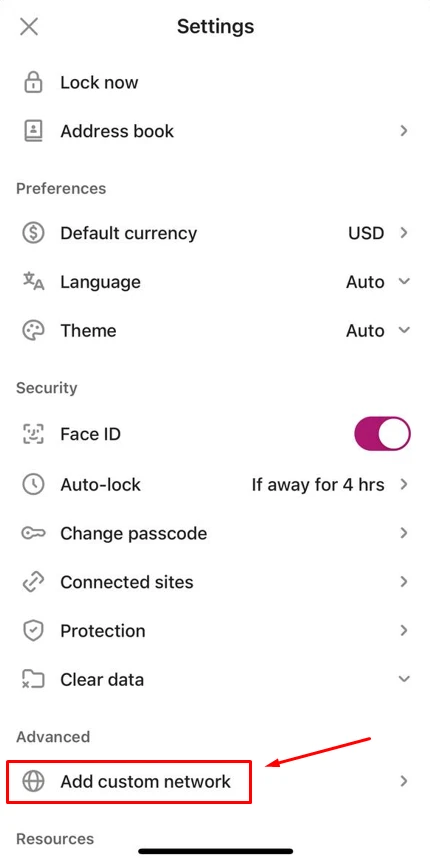
Task: Tap the Auto-lock clock icon
Action: pyautogui.click(x=33, y=484)
